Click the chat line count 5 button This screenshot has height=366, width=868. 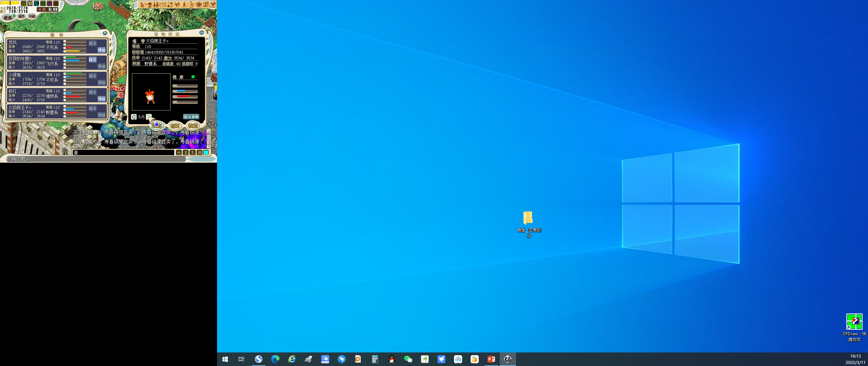click(x=192, y=152)
